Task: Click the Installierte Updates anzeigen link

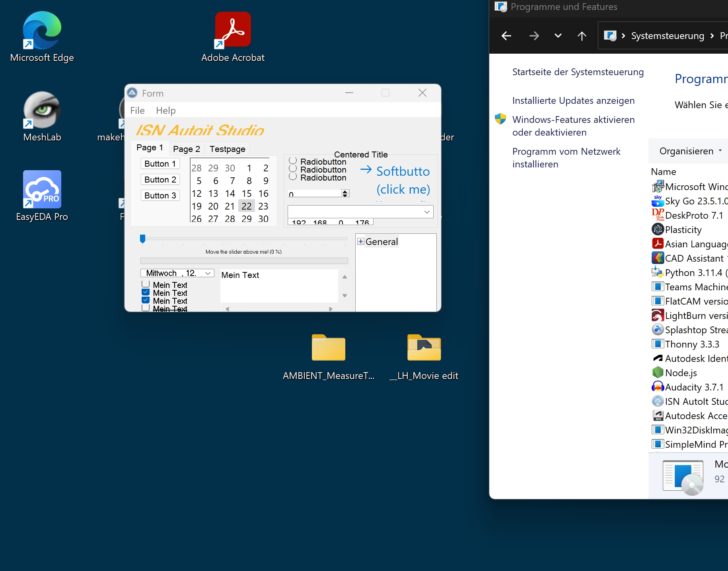Action: point(573,101)
